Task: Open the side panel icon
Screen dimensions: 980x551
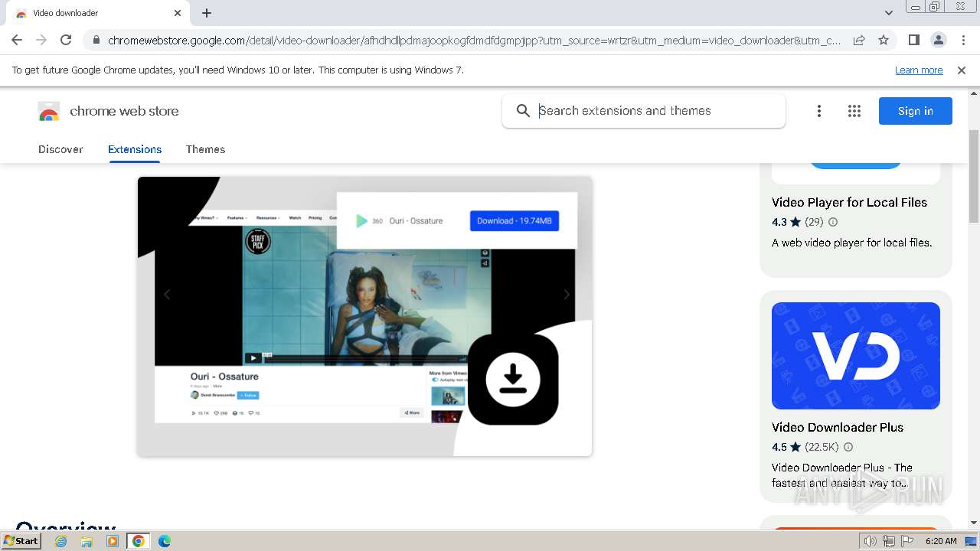Action: pyautogui.click(x=913, y=40)
